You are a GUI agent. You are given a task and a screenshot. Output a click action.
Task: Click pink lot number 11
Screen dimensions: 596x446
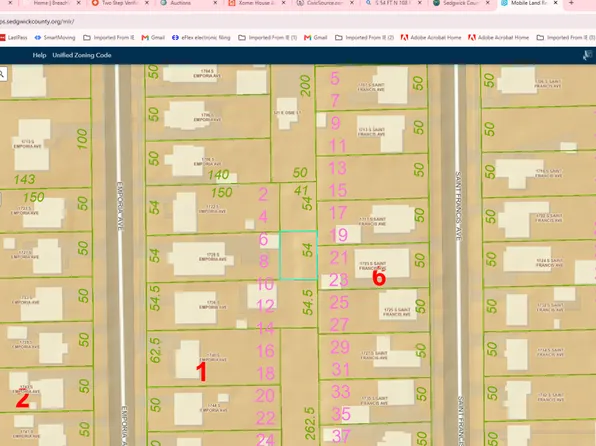coord(338,145)
